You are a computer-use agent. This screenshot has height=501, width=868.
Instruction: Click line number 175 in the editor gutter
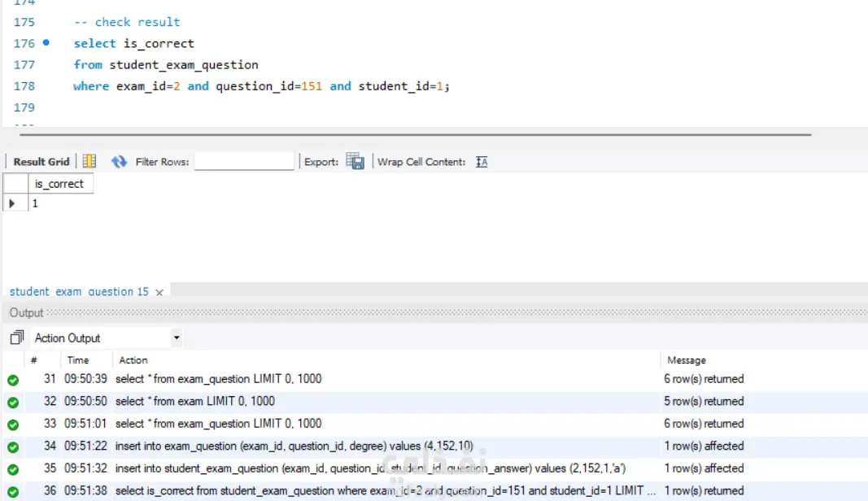coord(24,22)
